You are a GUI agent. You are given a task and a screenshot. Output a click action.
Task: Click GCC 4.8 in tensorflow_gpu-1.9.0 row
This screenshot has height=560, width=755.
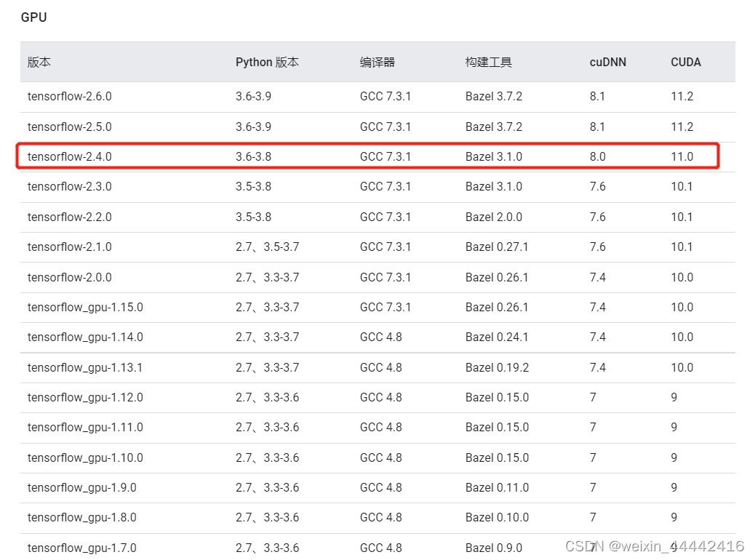coord(381,488)
